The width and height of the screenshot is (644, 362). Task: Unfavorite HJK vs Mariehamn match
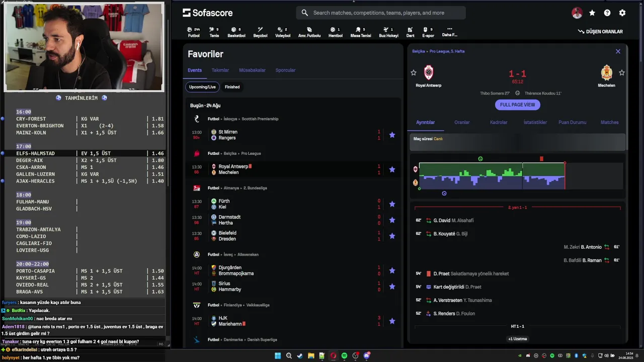pos(392,321)
